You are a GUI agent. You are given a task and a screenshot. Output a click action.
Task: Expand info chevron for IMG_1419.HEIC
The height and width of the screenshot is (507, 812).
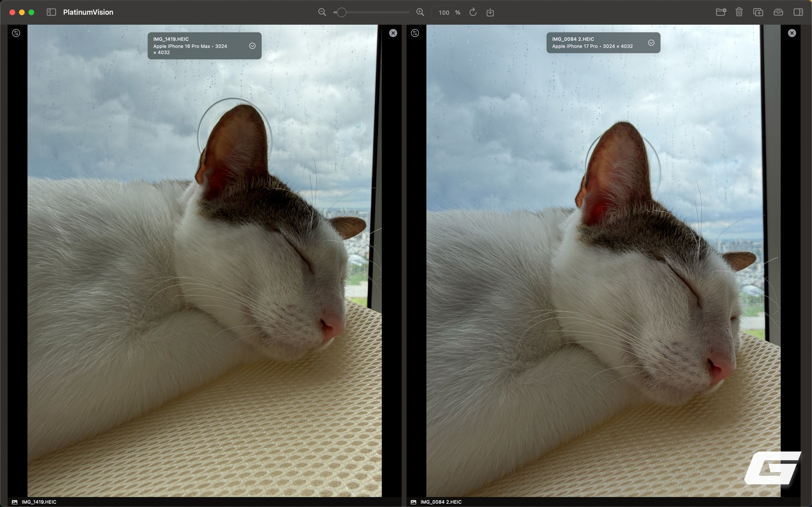click(x=252, y=46)
